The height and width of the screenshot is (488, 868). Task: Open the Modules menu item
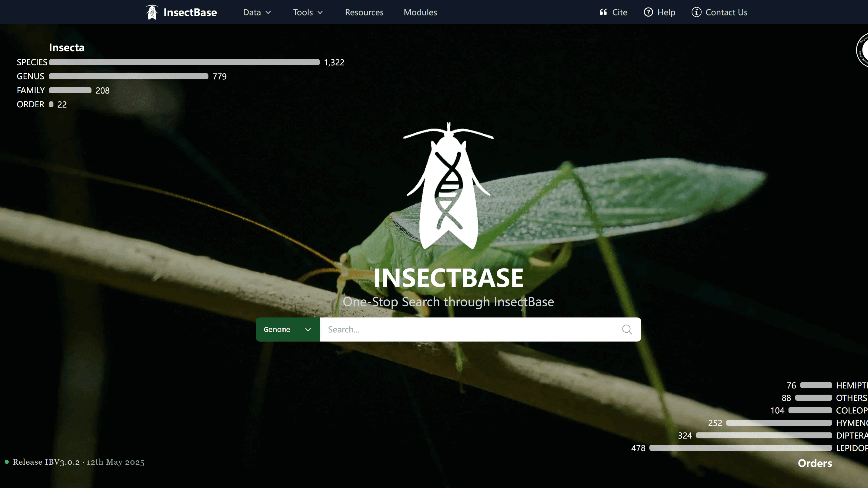tap(420, 12)
